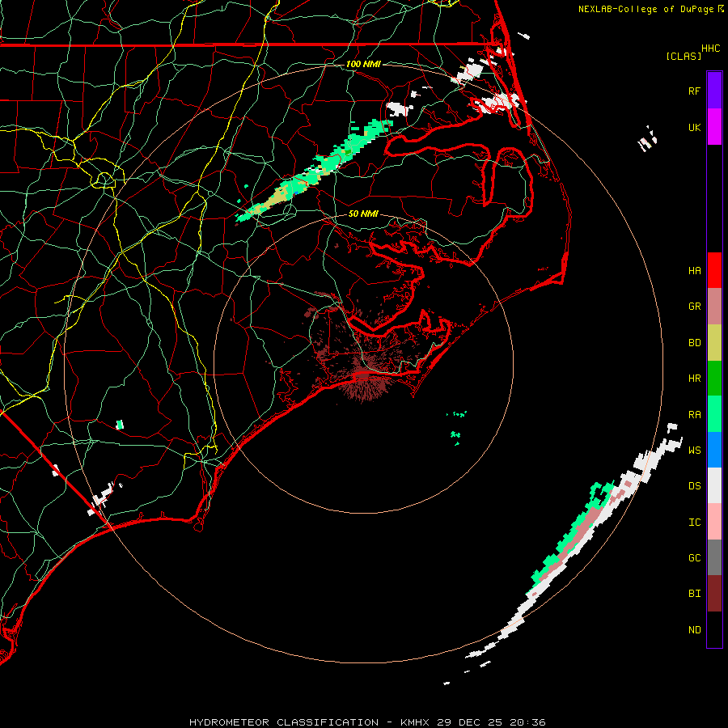This screenshot has width=728, height=728.
Task: Click the 50 NMI range ring label
Action: (x=363, y=214)
